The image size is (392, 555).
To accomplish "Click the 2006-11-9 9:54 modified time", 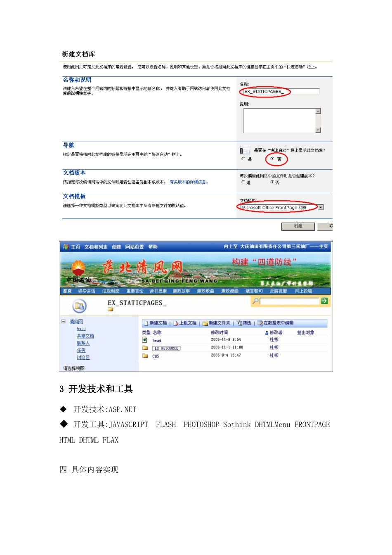I will pyautogui.click(x=226, y=339).
